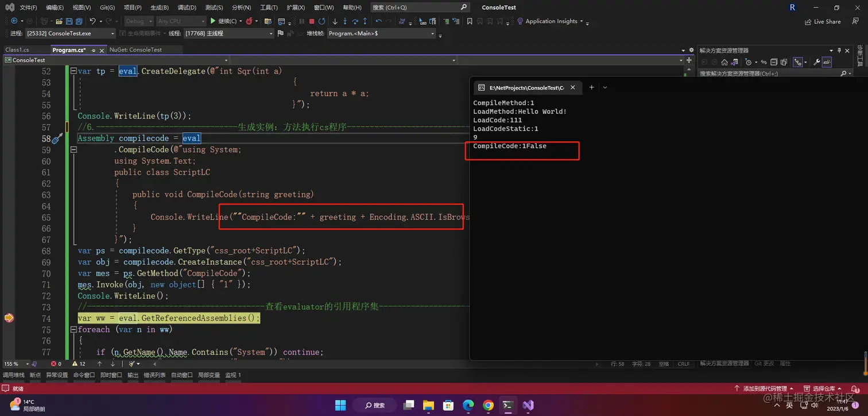Screen dimensions: 868x416
Task: Close the Program.cs tab
Action: pyautogui.click(x=102, y=51)
